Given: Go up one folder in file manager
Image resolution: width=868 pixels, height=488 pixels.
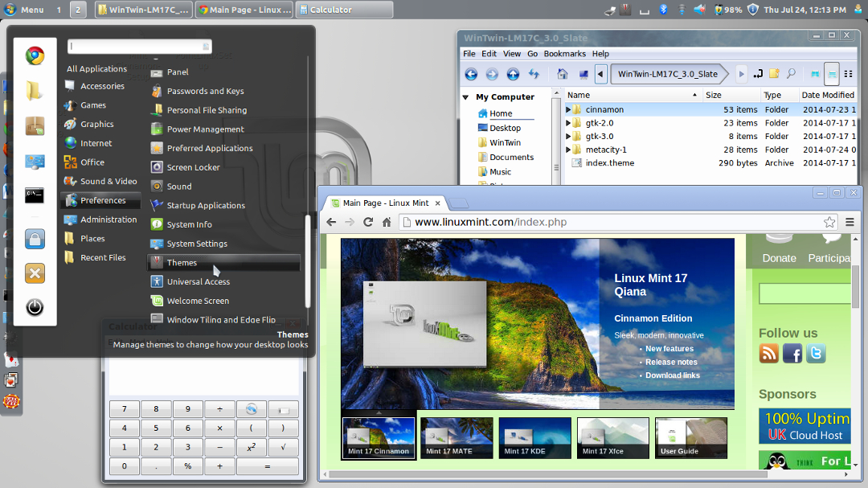Looking at the screenshot, I should (513, 74).
